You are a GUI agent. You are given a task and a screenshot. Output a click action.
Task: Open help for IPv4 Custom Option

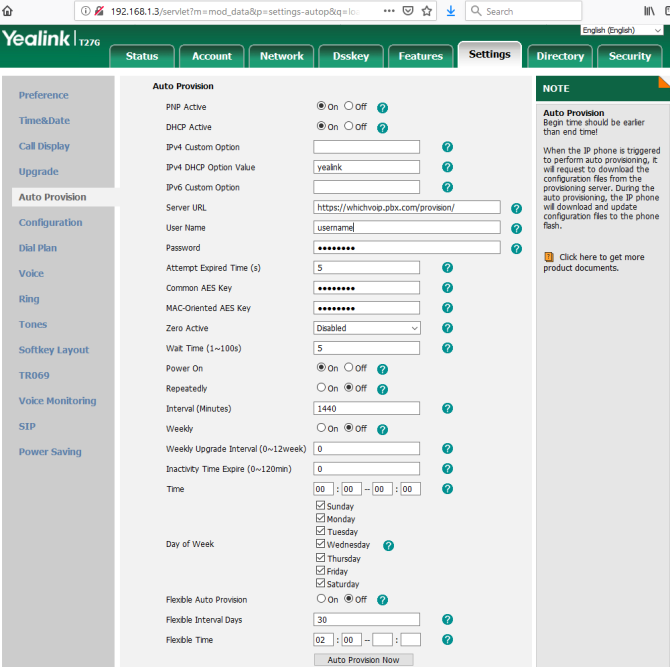[447, 147]
